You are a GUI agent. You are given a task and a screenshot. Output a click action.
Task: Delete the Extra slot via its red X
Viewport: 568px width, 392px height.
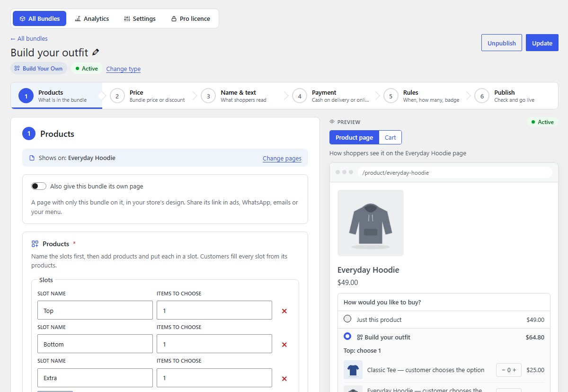click(284, 378)
